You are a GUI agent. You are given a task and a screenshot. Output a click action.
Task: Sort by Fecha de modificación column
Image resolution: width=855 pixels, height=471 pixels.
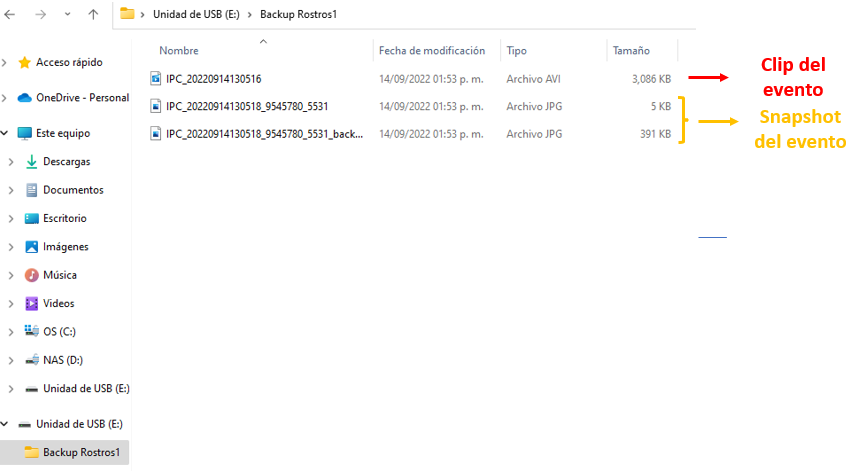[x=431, y=51]
